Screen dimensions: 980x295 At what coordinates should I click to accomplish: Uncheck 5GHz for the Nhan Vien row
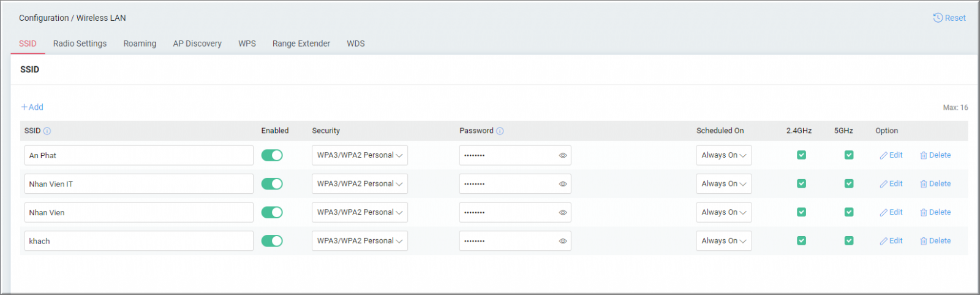(x=849, y=212)
